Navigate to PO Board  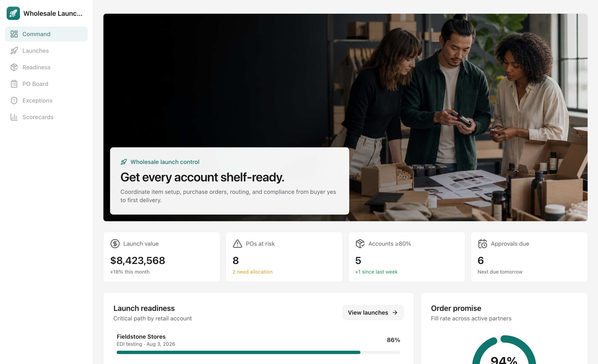[46, 84]
